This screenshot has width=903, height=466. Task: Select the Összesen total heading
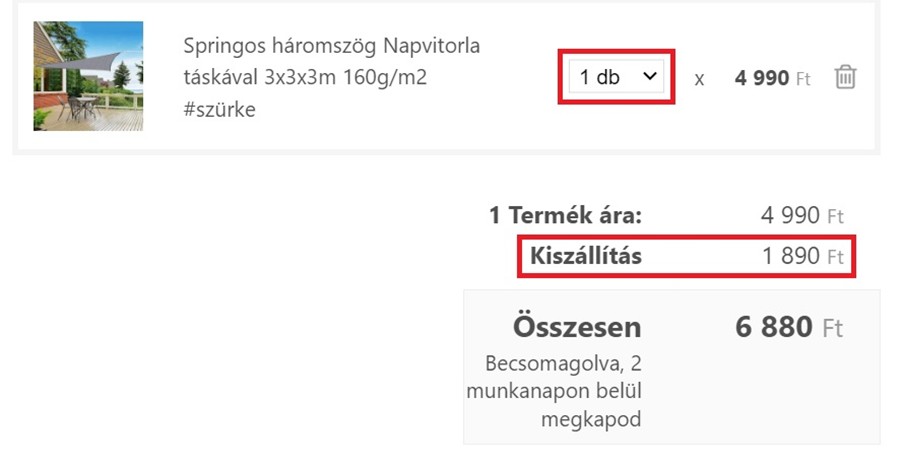[x=577, y=327]
